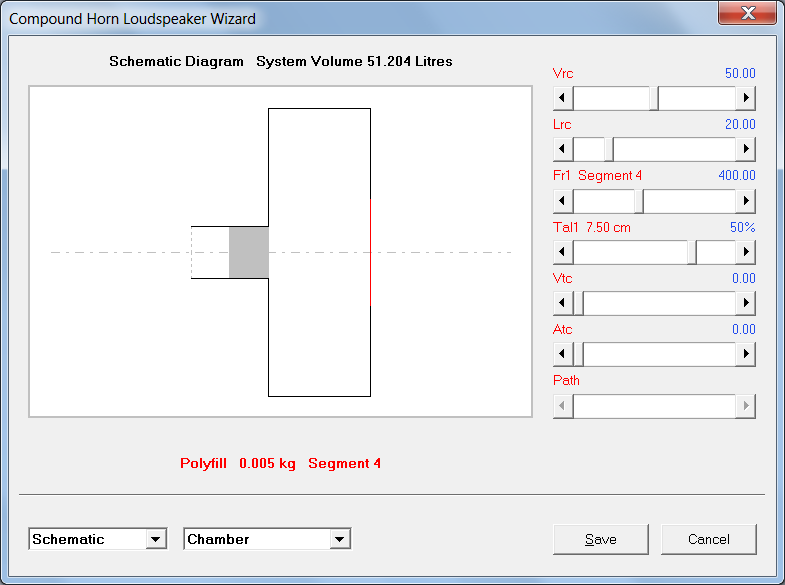Decrease Tal1 with the left arrow
785x585 pixels.
tap(563, 252)
